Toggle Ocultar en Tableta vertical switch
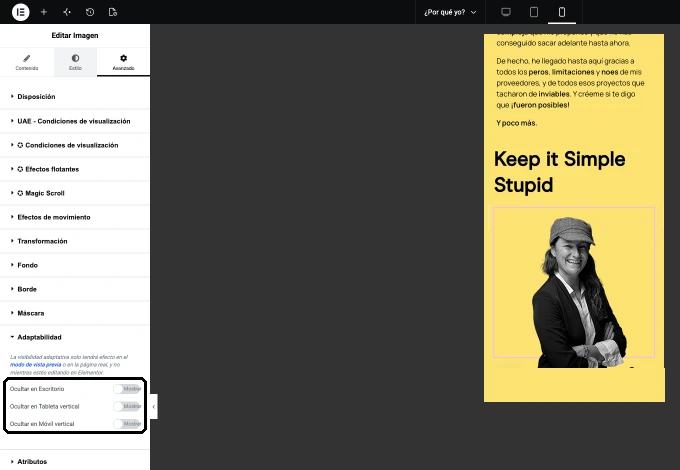 [127, 406]
